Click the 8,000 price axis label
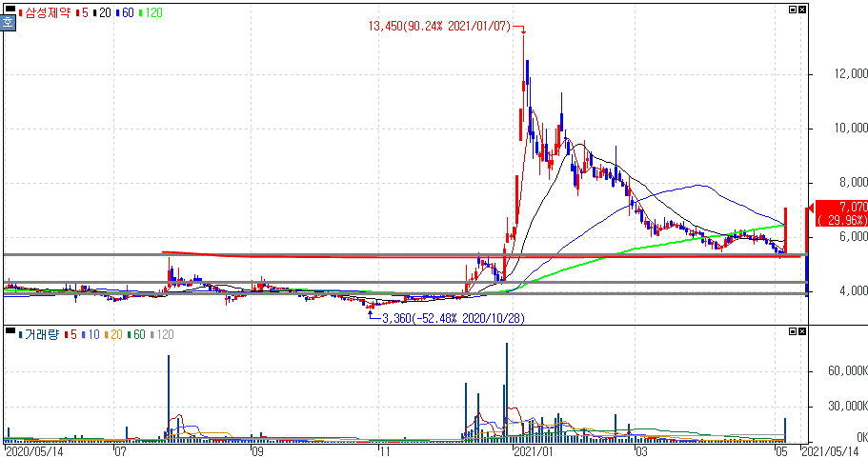 coord(854,182)
